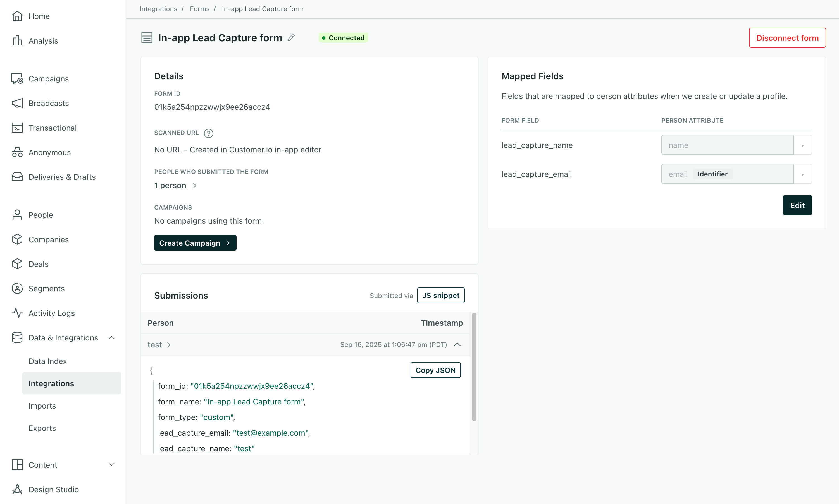Open the Home icon in the sidebar
Image resolution: width=839 pixels, height=504 pixels.
(17, 16)
